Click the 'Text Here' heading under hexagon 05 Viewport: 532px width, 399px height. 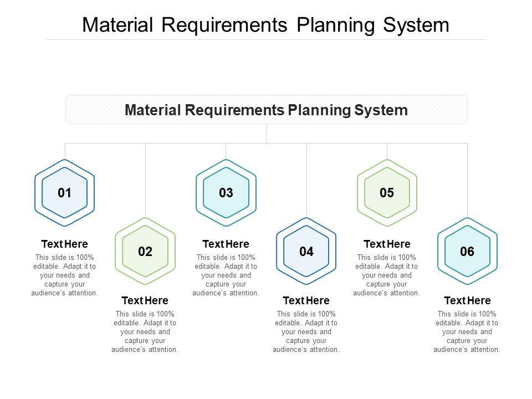(x=387, y=244)
